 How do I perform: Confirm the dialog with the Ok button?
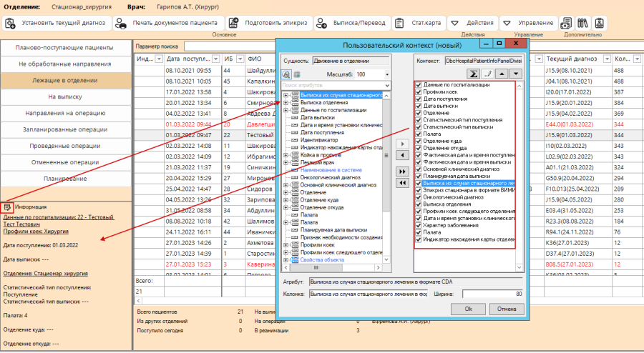click(468, 309)
